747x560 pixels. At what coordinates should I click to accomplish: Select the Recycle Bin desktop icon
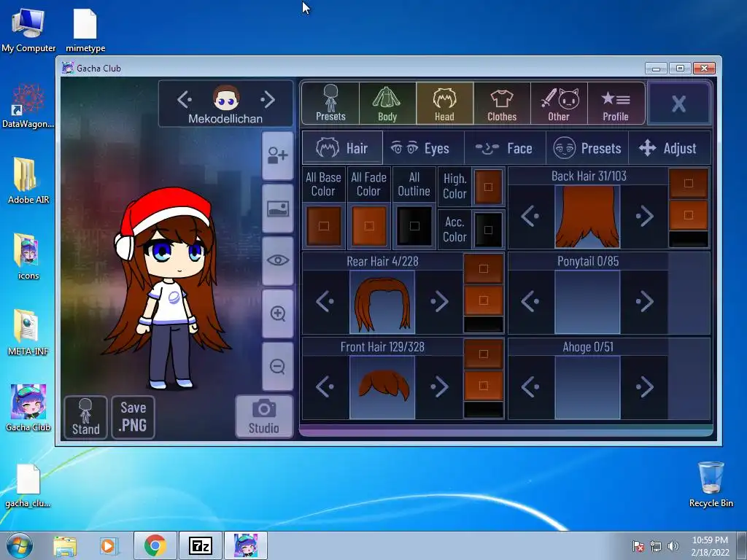711,484
